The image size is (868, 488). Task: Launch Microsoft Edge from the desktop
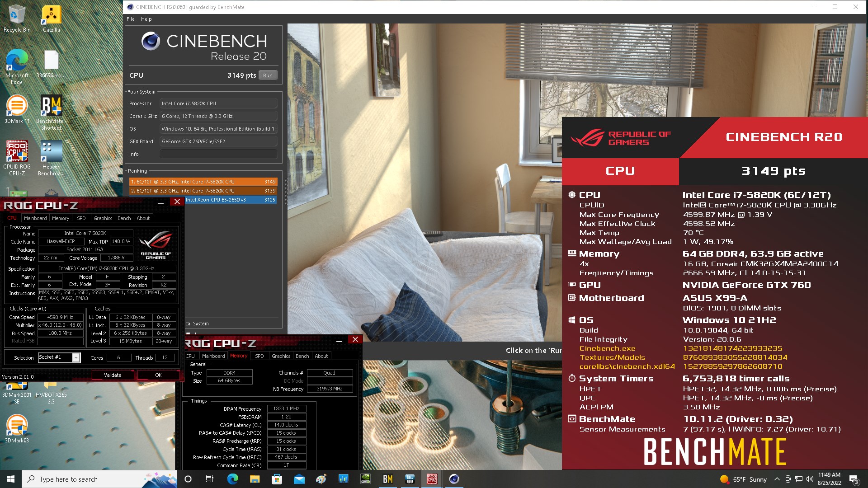click(17, 67)
